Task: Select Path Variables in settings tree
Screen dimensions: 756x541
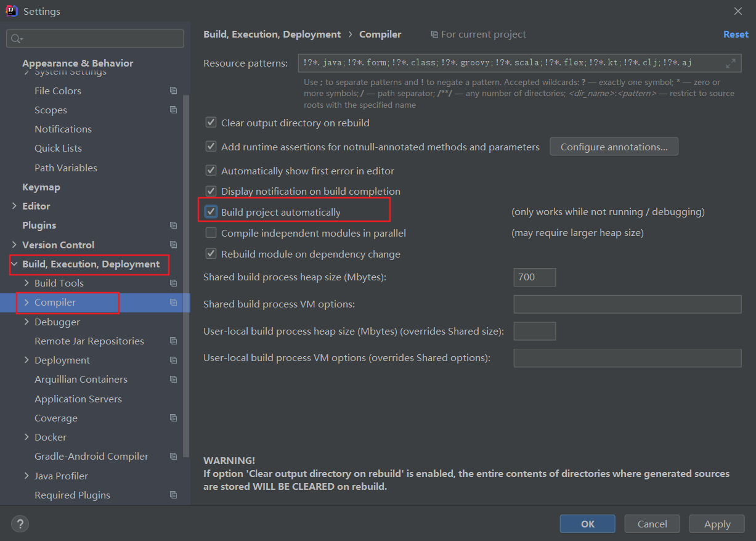Action: pyautogui.click(x=66, y=168)
